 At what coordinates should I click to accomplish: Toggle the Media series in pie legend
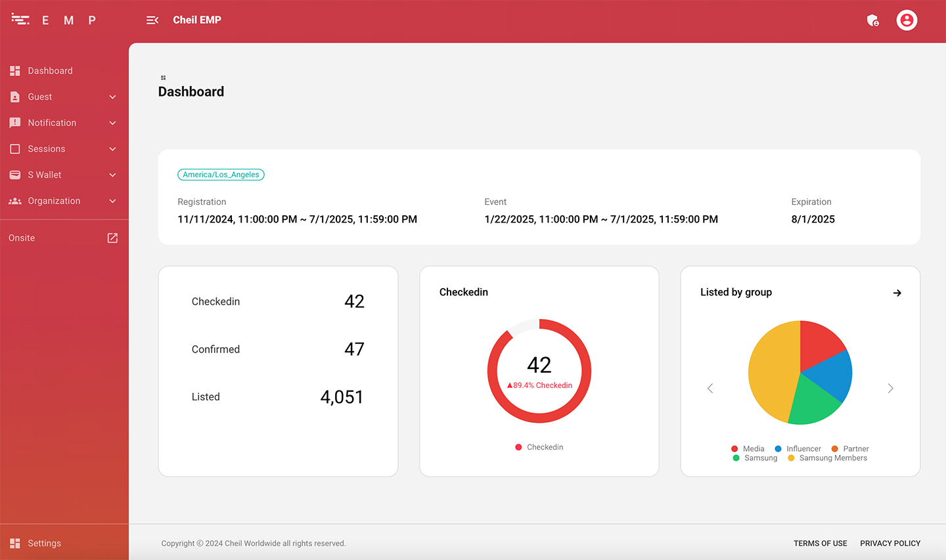[x=748, y=449]
